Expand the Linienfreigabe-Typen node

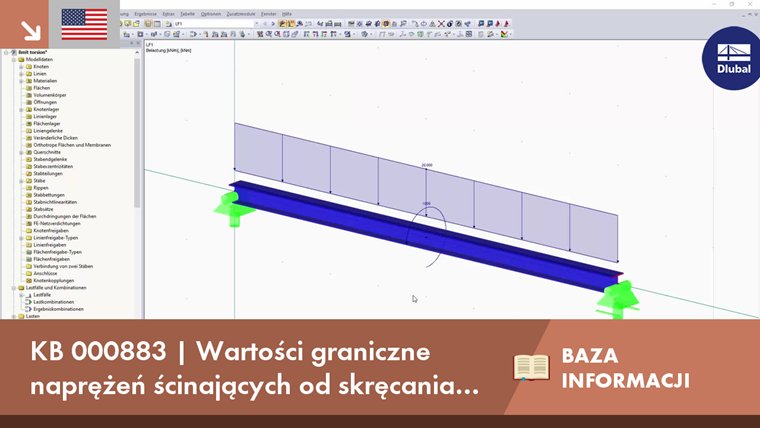[x=21, y=238]
